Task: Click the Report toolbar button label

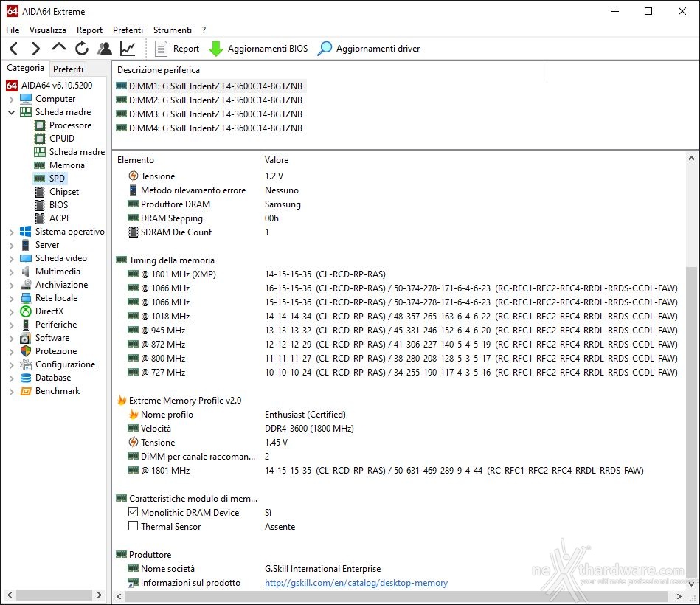Action: pos(186,49)
